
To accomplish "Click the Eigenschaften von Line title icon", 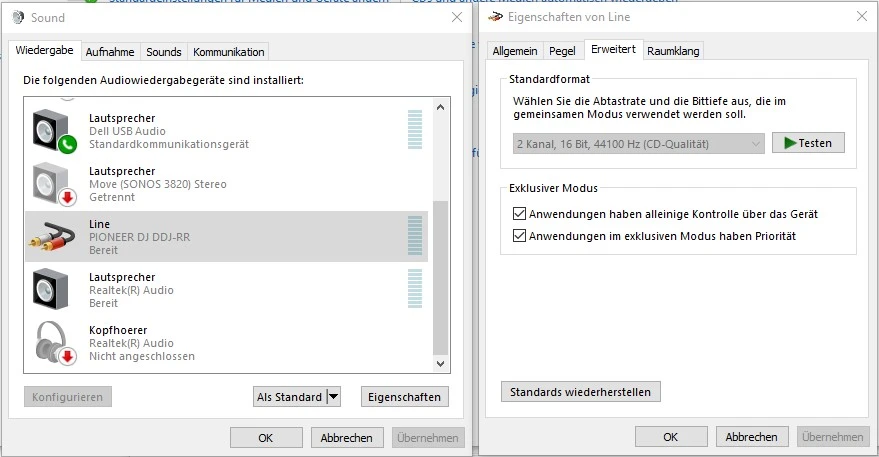I will [x=494, y=17].
